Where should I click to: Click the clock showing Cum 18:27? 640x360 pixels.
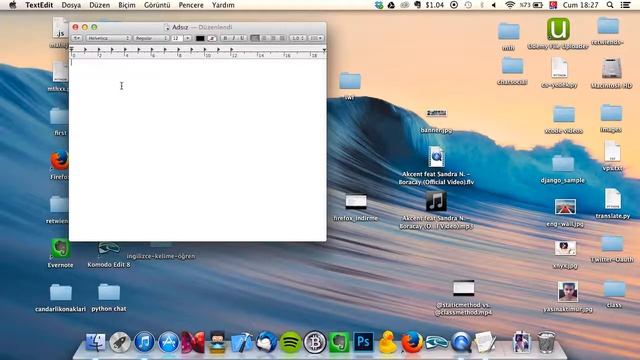pos(580,5)
